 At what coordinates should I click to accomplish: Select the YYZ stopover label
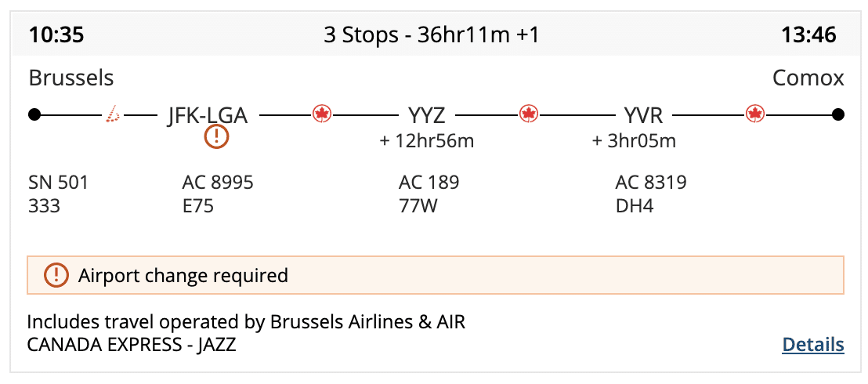point(427,116)
